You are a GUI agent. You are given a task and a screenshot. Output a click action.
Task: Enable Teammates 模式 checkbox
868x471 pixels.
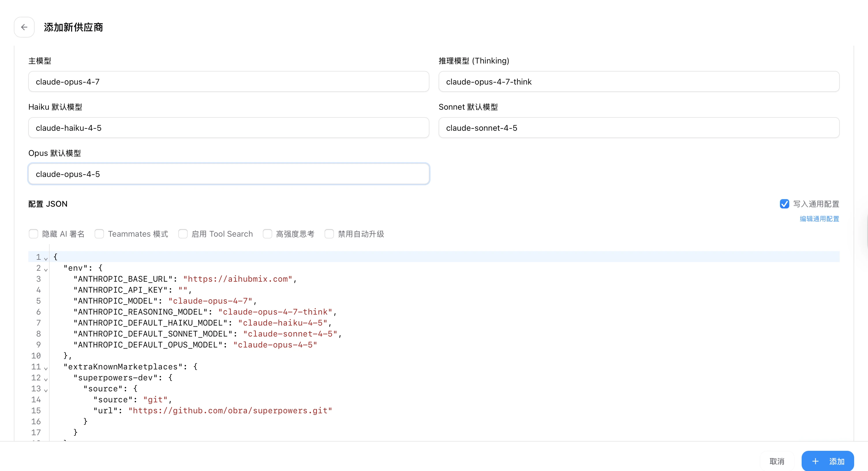[x=99, y=234]
